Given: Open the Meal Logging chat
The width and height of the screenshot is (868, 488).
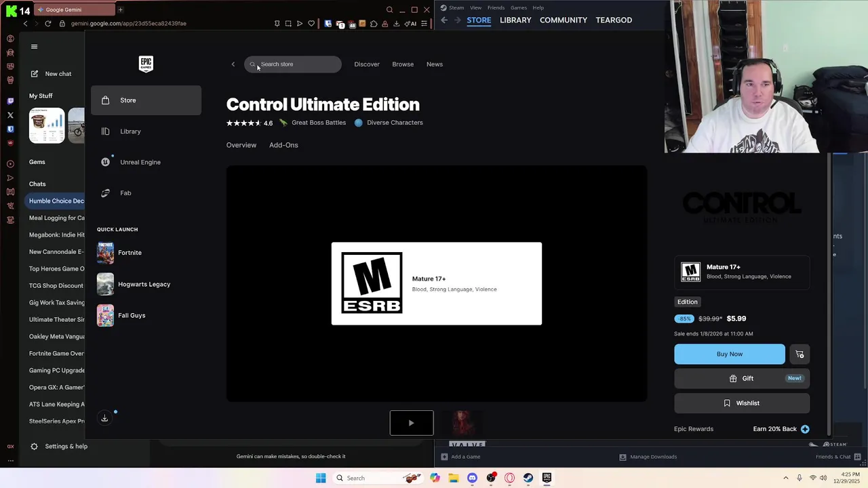Looking at the screenshot, I should click(56, 218).
